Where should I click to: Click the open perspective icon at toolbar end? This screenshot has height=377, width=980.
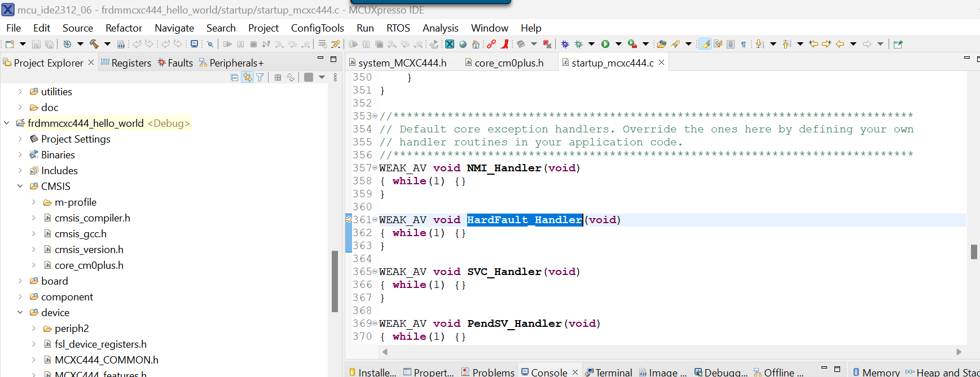click(x=898, y=44)
